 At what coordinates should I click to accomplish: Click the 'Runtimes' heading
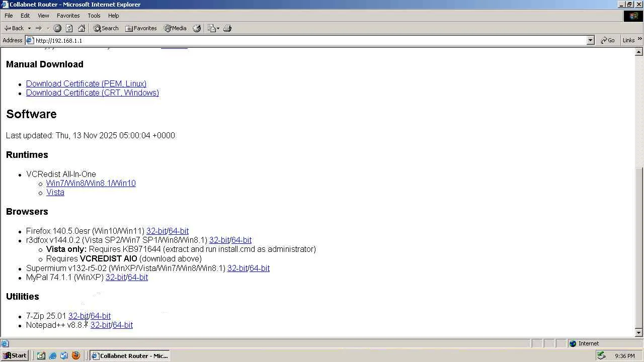[27, 155]
